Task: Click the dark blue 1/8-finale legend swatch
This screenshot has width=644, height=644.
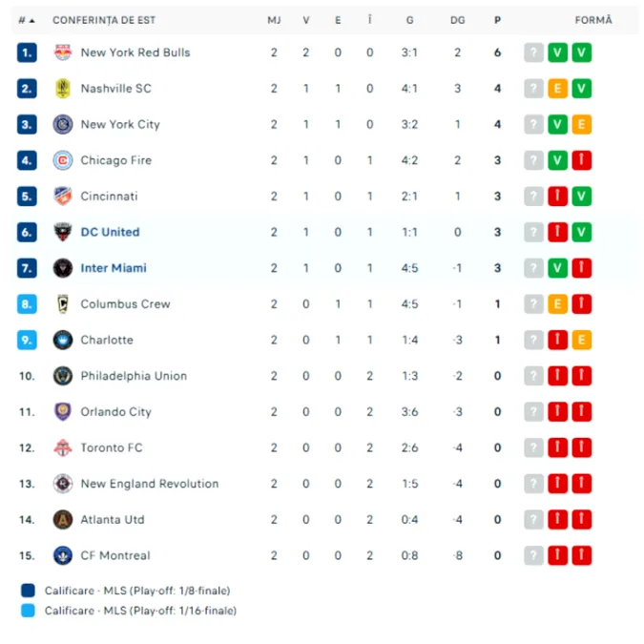Action: coord(28,591)
